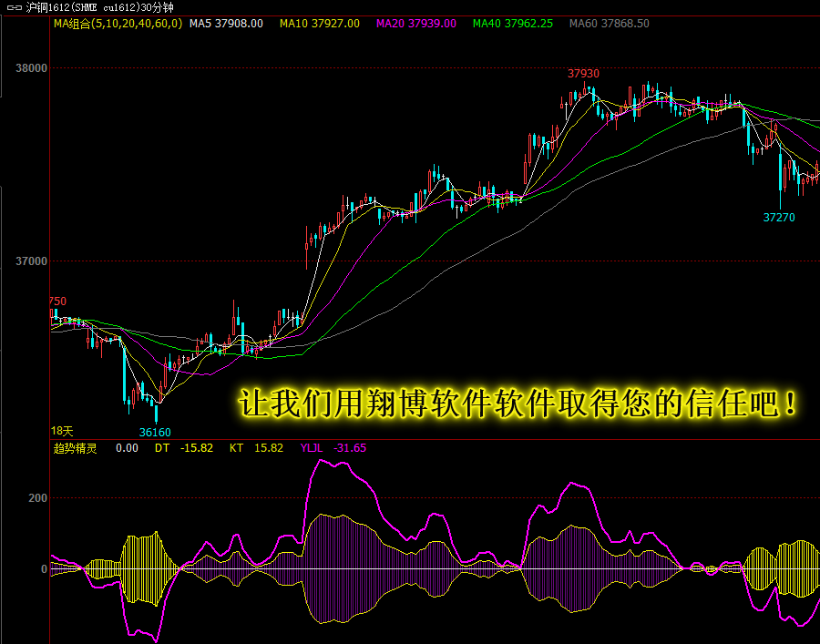Select the KT 15.82 indicator value

[256, 448]
